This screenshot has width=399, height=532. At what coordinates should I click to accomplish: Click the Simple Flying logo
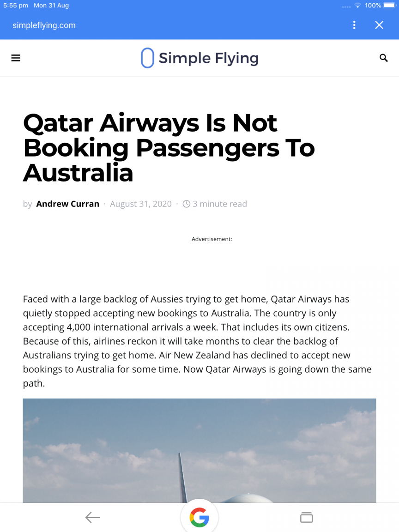tap(199, 58)
